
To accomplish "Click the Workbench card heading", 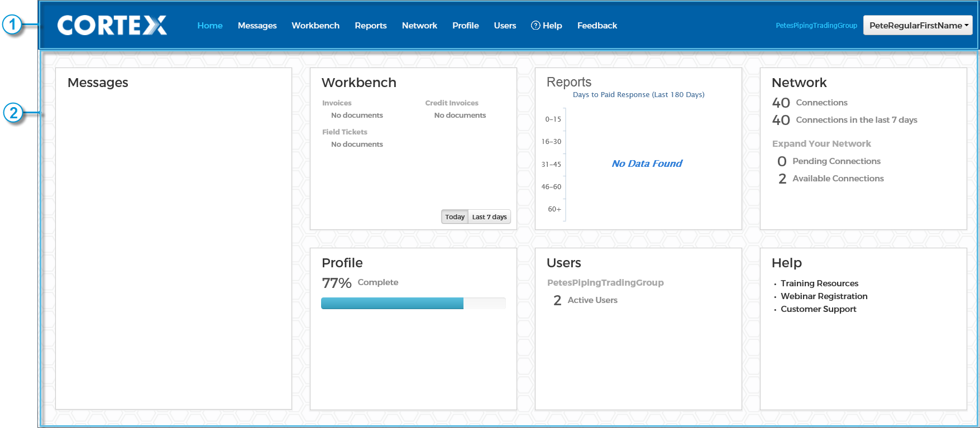I will [359, 83].
